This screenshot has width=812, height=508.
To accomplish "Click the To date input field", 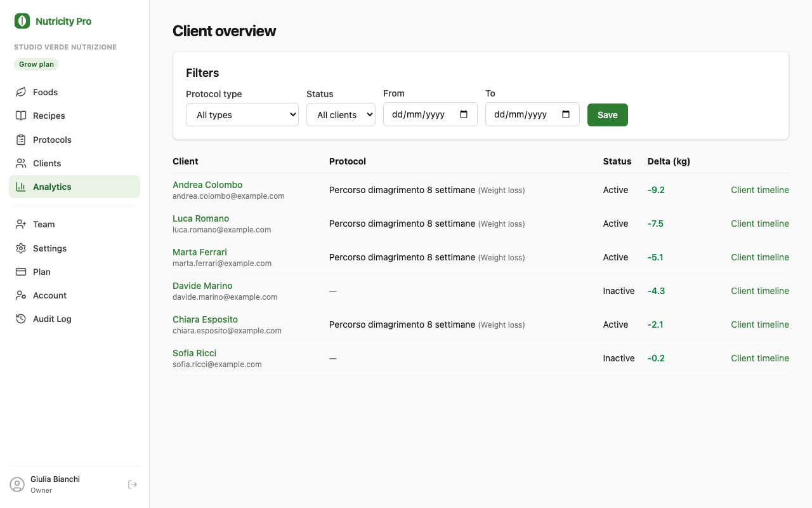I will coord(532,114).
